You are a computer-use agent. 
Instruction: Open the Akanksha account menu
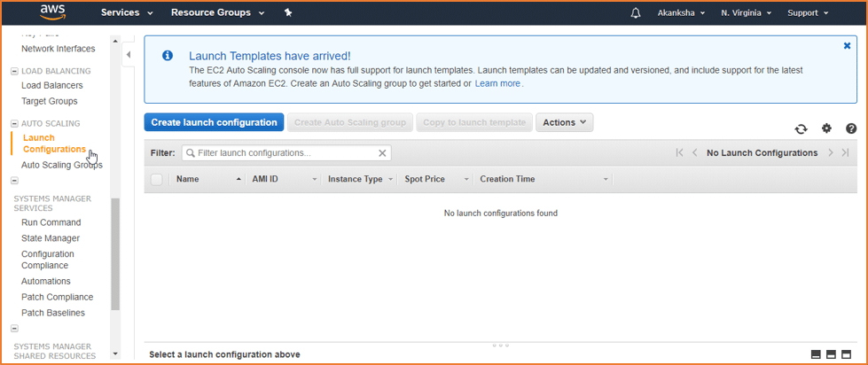[x=681, y=12]
